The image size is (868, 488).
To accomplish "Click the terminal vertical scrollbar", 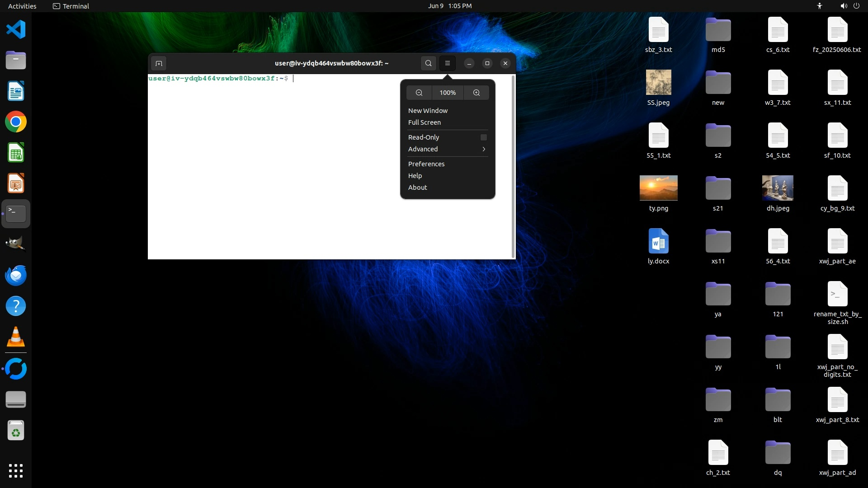I will click(513, 166).
